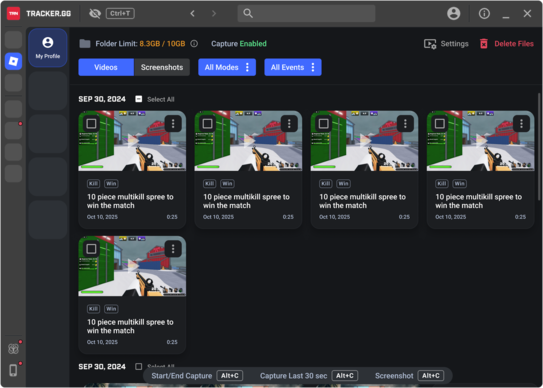
Task: Play the first video thumbnail in top row
Action: 132,141
